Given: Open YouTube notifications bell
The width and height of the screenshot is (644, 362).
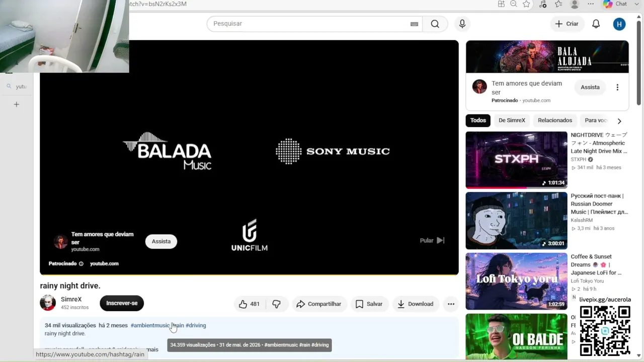Looking at the screenshot, I should coord(596,24).
